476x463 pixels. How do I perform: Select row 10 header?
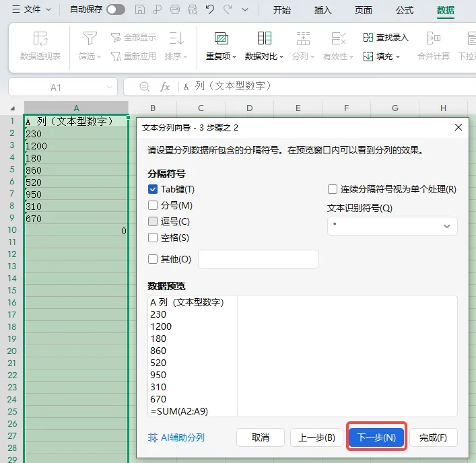click(x=12, y=230)
